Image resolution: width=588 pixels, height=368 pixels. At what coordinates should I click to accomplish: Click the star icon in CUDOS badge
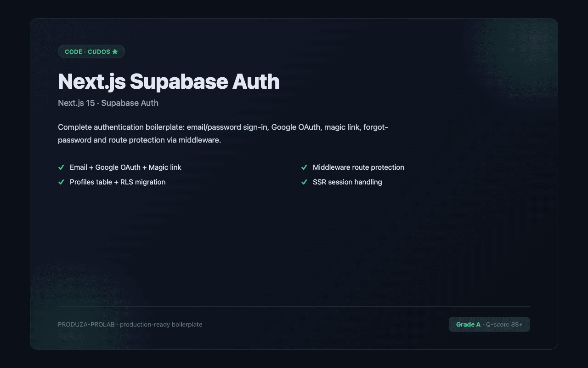115,52
